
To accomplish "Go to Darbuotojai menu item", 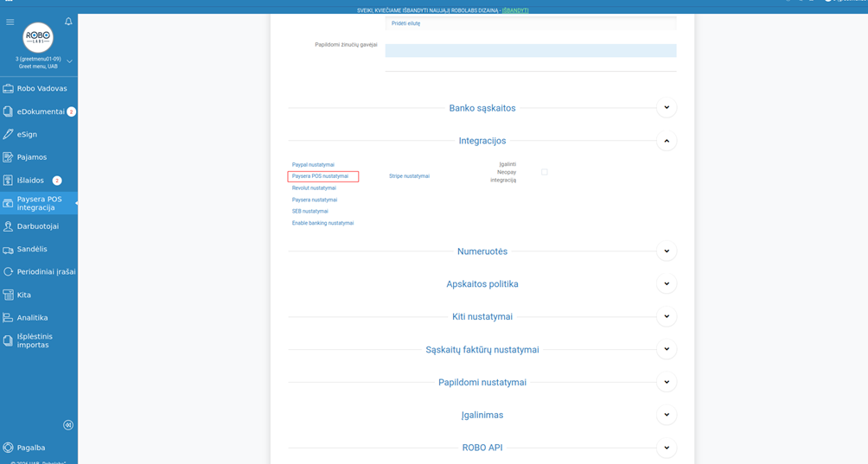I will [38, 226].
